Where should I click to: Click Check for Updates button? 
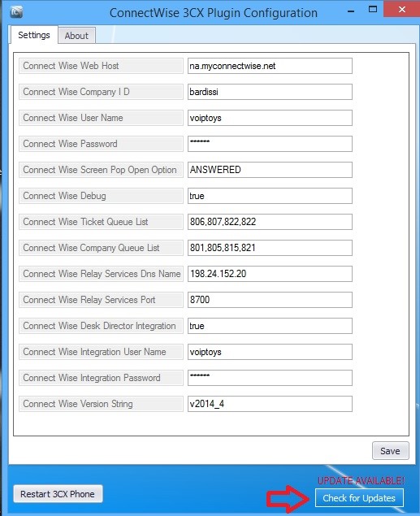359,498
